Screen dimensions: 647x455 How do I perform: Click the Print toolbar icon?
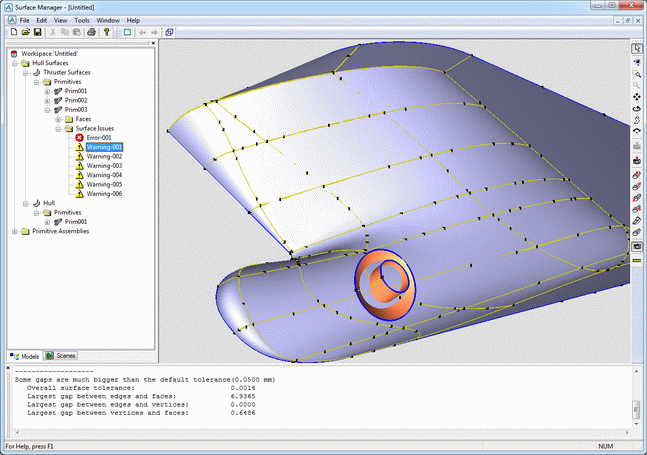click(x=91, y=32)
